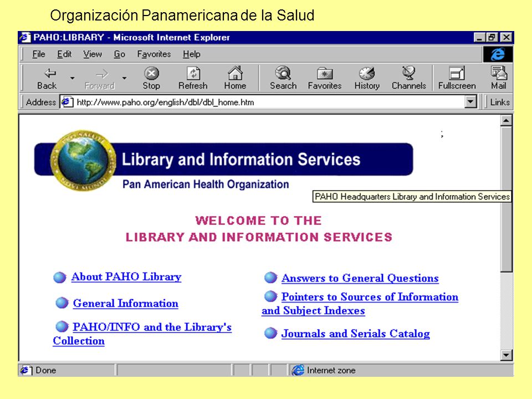Expand the Forward button history dropdown
Image resolution: width=532 pixels, height=399 pixels.
125,78
